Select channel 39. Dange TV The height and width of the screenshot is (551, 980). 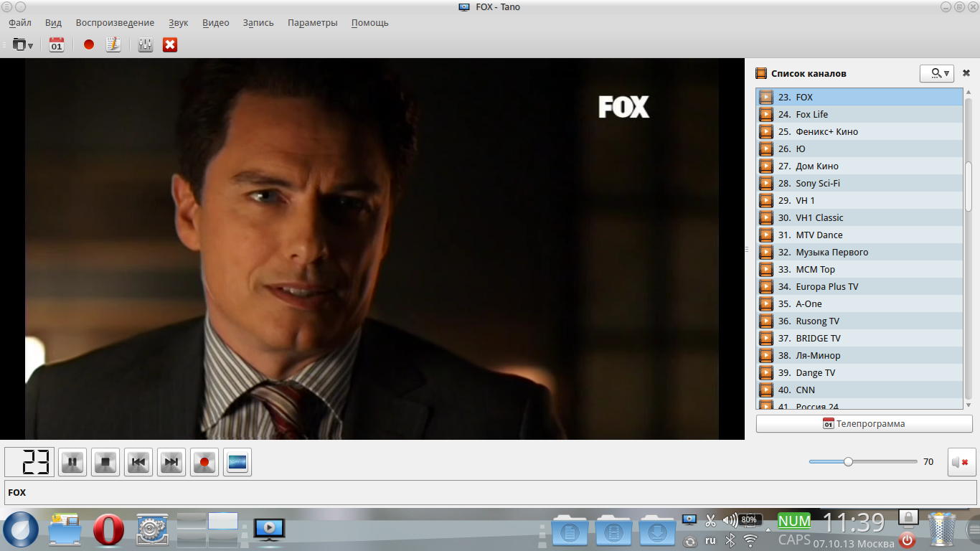point(859,372)
